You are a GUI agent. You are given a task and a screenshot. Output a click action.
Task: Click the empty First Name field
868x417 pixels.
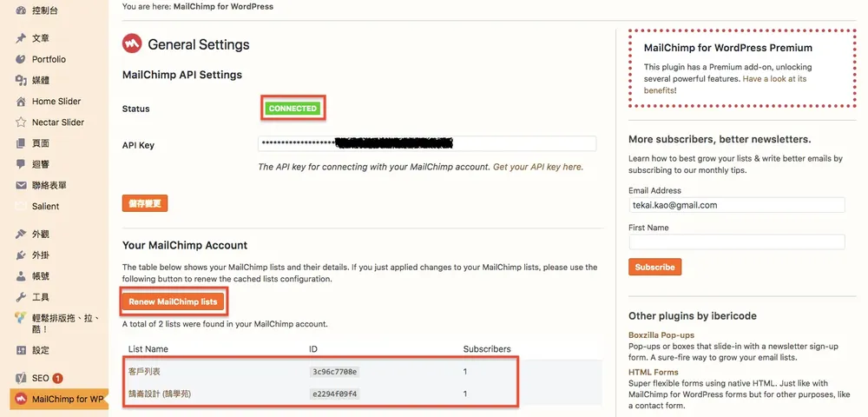coord(737,242)
